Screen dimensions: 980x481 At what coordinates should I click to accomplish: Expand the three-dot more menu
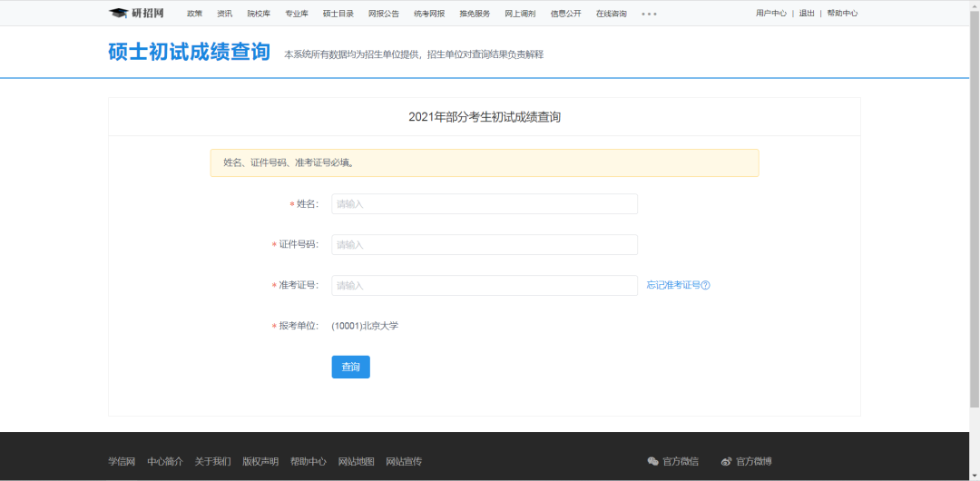click(x=649, y=14)
